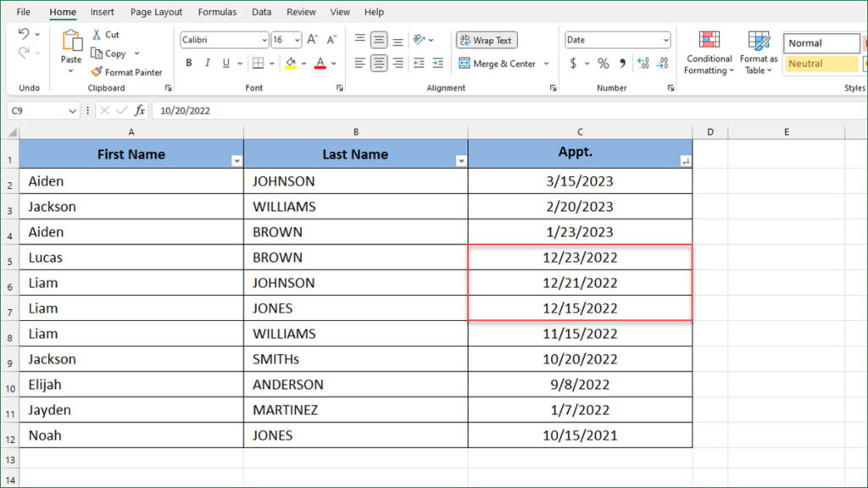868x488 pixels.
Task: Select the Format Painter tool
Action: coord(127,72)
